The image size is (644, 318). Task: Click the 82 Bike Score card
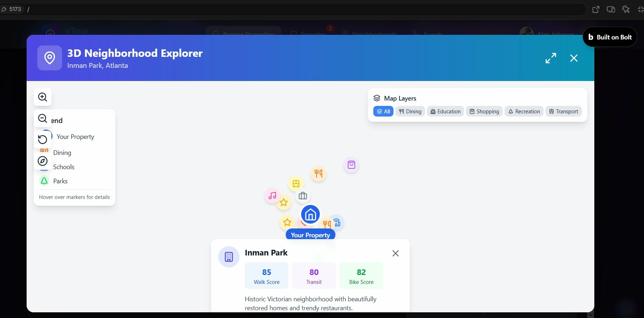[x=361, y=276]
